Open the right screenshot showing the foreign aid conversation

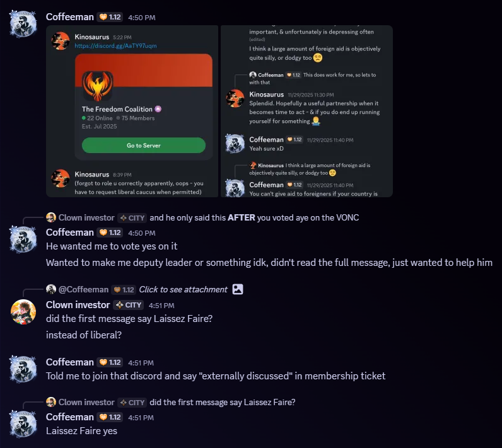[x=306, y=111]
